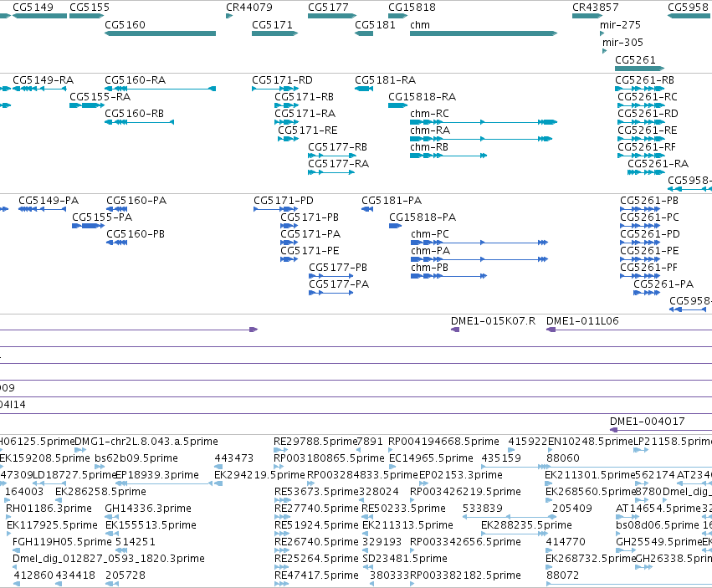712x588 pixels.
Task: Click the CG5149 gene label
Action: point(33,8)
